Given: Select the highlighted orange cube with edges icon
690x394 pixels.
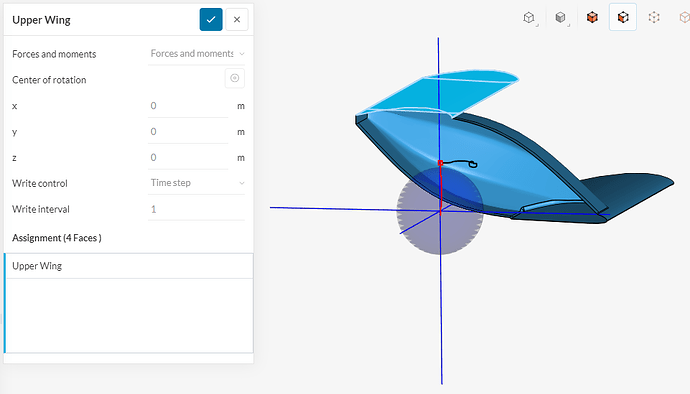Looking at the screenshot, I should pyautogui.click(x=623, y=17).
